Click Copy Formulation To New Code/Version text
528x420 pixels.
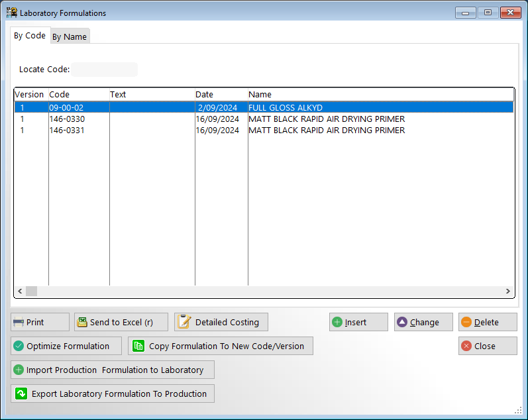[227, 346]
